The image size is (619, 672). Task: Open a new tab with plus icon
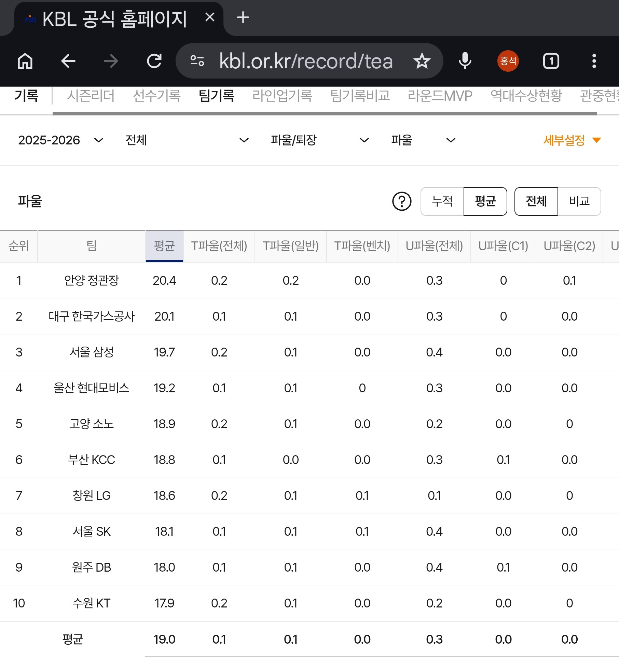click(243, 17)
